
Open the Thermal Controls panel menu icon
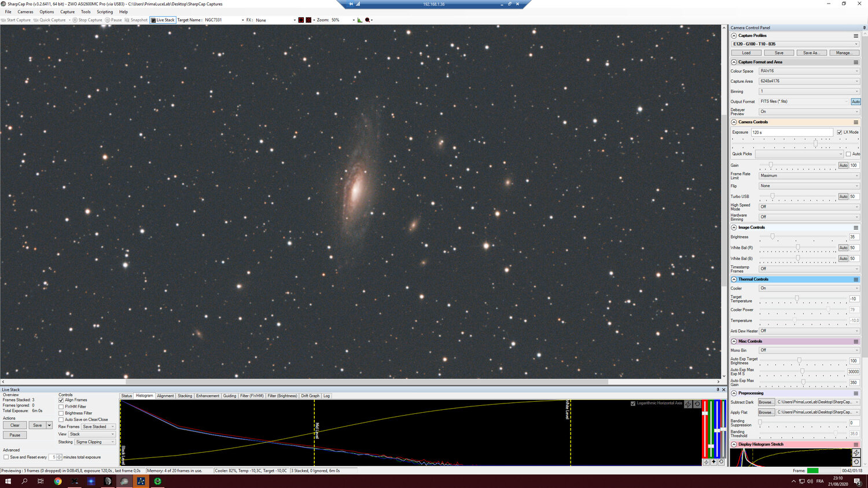click(x=856, y=280)
